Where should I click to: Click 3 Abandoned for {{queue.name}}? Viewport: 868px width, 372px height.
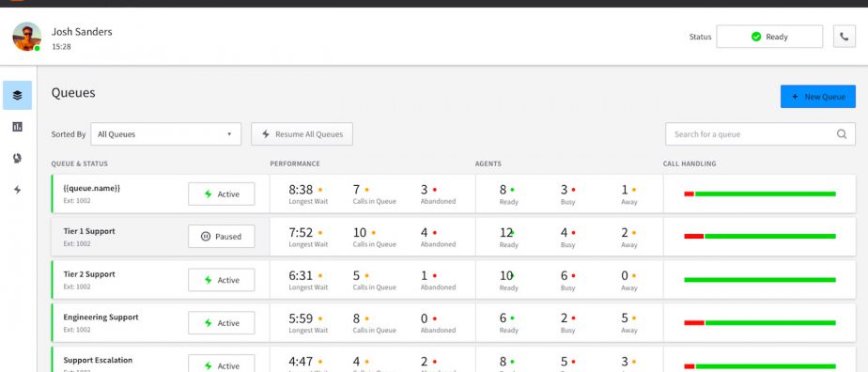point(424,190)
